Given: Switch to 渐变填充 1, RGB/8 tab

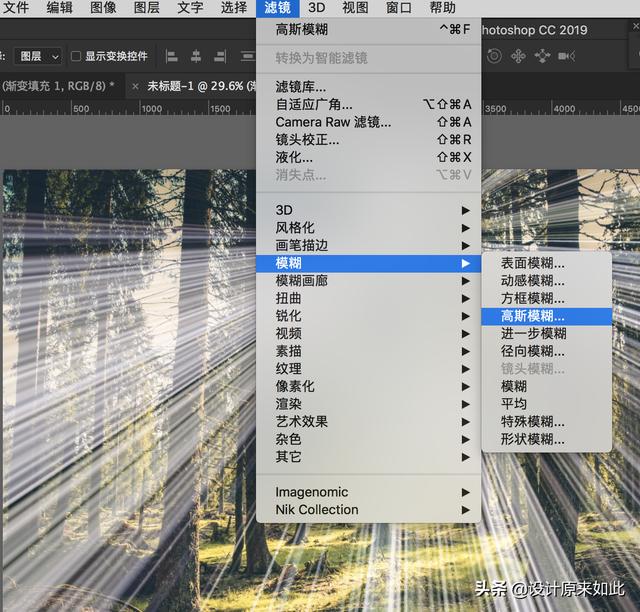Looking at the screenshot, I should pyautogui.click(x=58, y=86).
